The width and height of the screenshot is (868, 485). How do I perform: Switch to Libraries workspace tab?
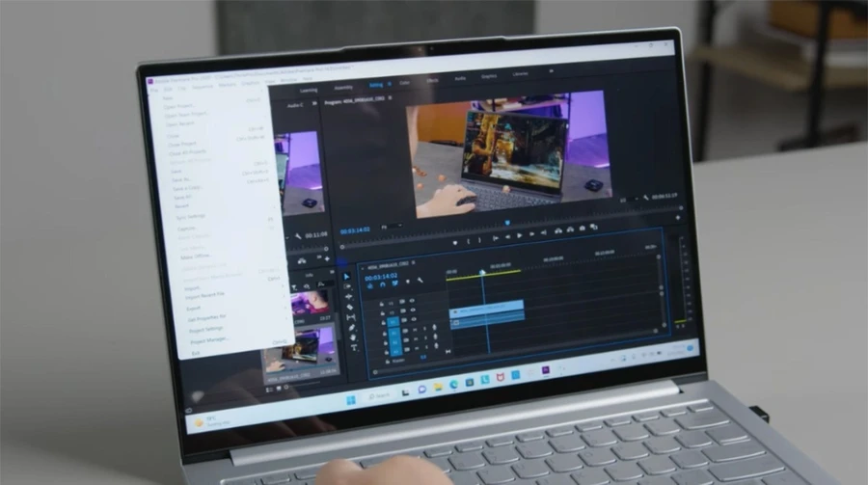(520, 73)
